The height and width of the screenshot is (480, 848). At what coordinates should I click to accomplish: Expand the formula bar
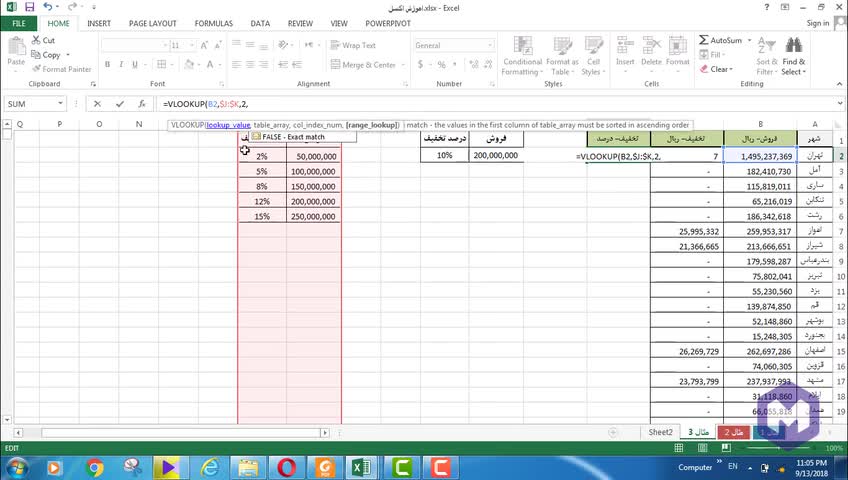(839, 103)
